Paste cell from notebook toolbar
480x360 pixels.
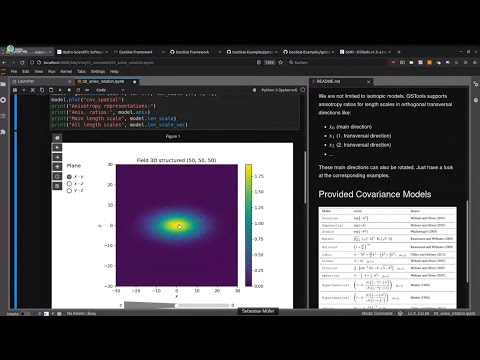coord(51,90)
